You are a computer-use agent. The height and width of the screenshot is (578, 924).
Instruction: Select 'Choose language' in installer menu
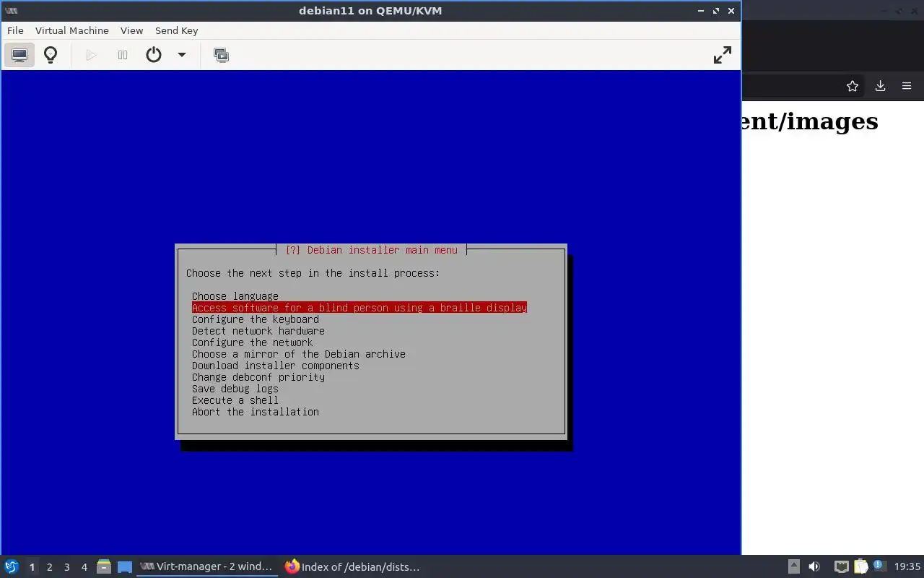click(x=235, y=296)
